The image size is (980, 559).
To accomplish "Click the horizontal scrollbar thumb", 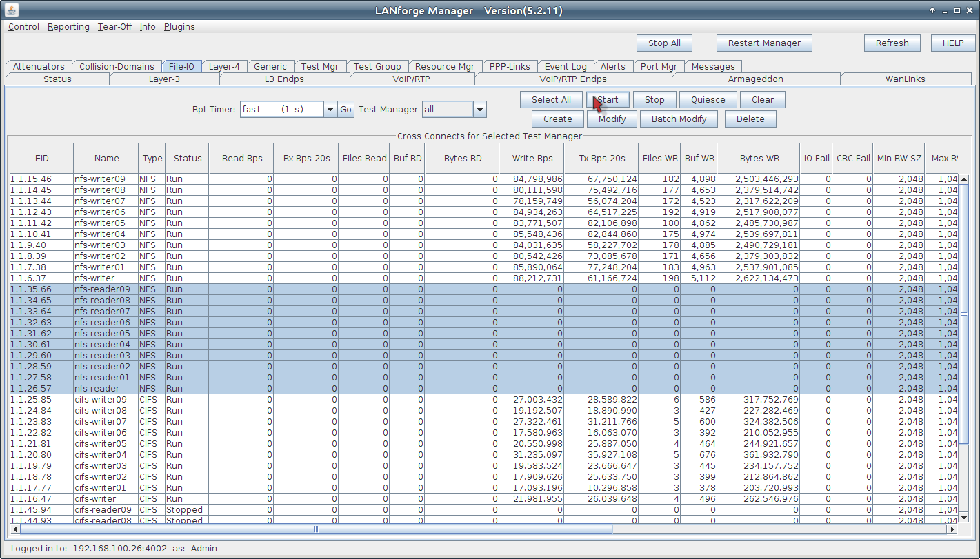I will pyautogui.click(x=316, y=529).
